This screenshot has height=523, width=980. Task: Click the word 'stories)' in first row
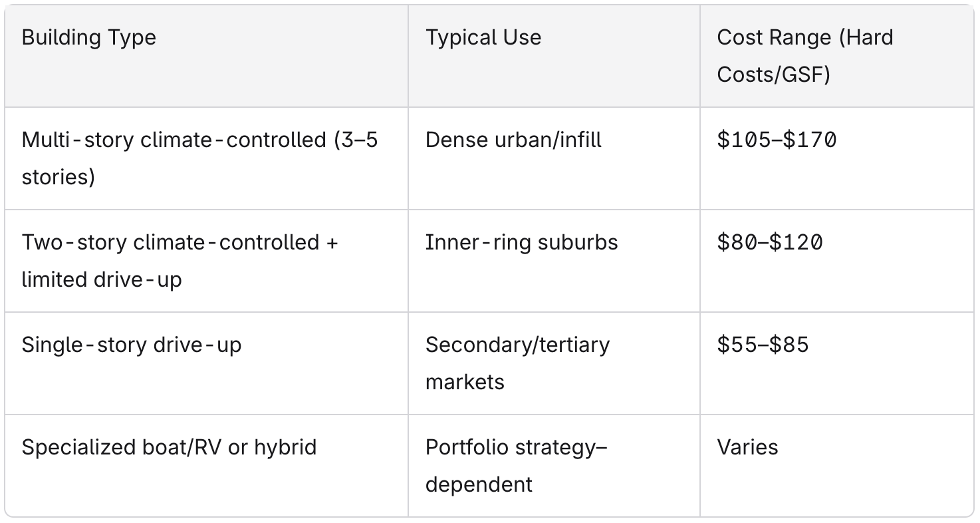click(59, 178)
